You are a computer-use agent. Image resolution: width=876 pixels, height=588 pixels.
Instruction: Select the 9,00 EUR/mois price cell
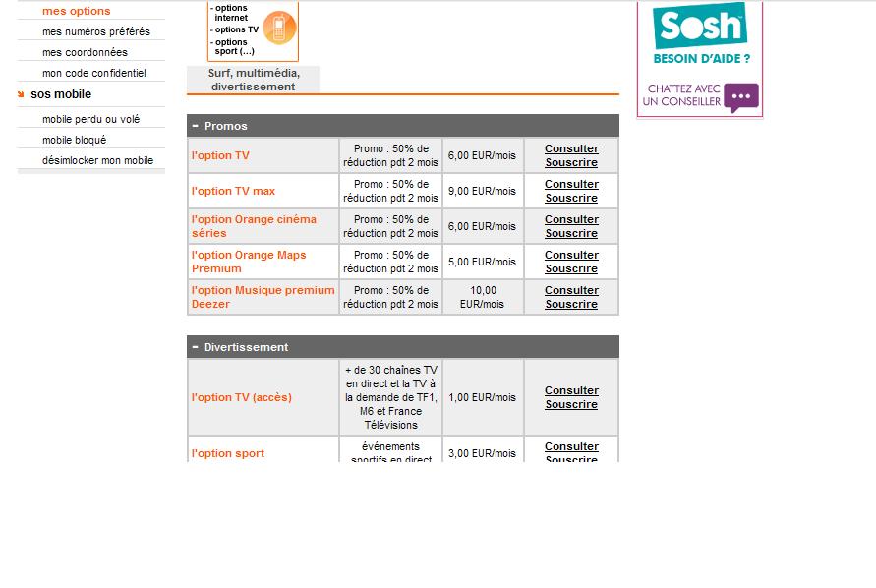point(483,191)
